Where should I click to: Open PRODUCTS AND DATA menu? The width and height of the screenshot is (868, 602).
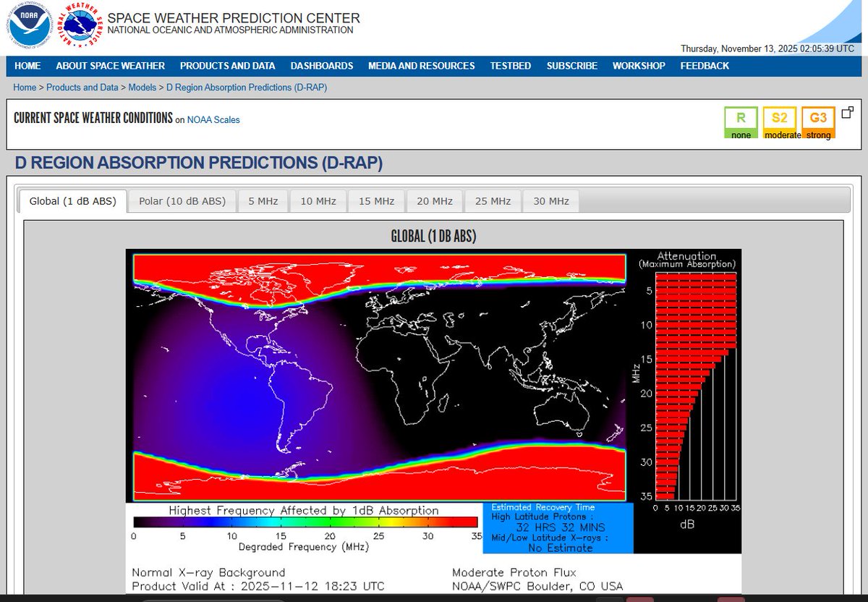point(228,66)
